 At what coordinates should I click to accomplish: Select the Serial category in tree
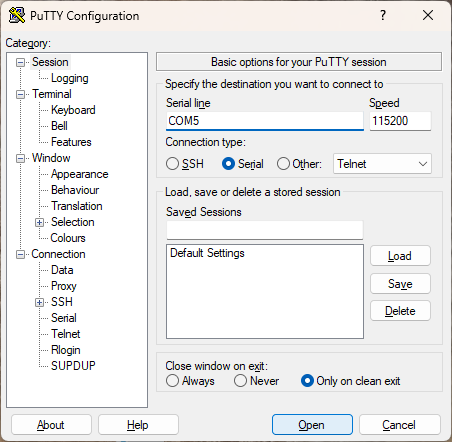point(64,318)
